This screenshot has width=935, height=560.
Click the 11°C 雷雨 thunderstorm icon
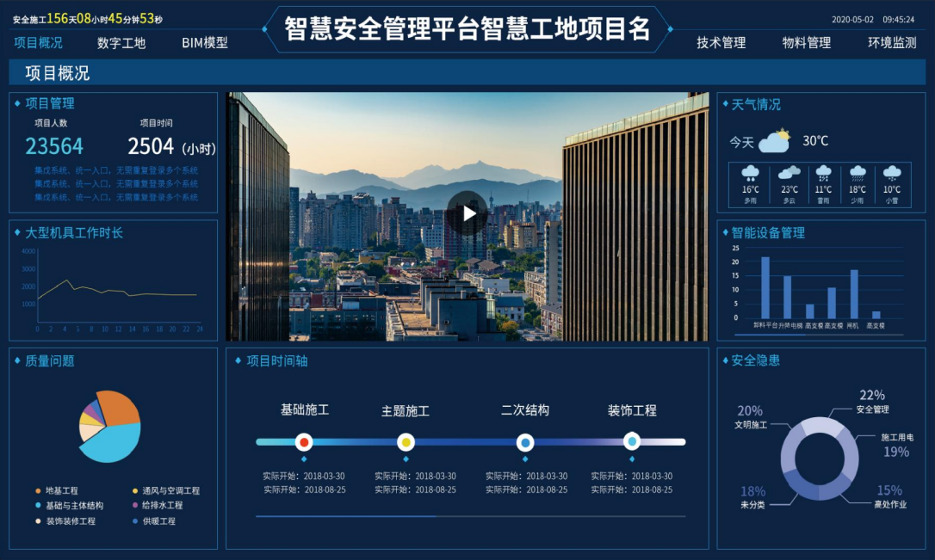click(823, 173)
